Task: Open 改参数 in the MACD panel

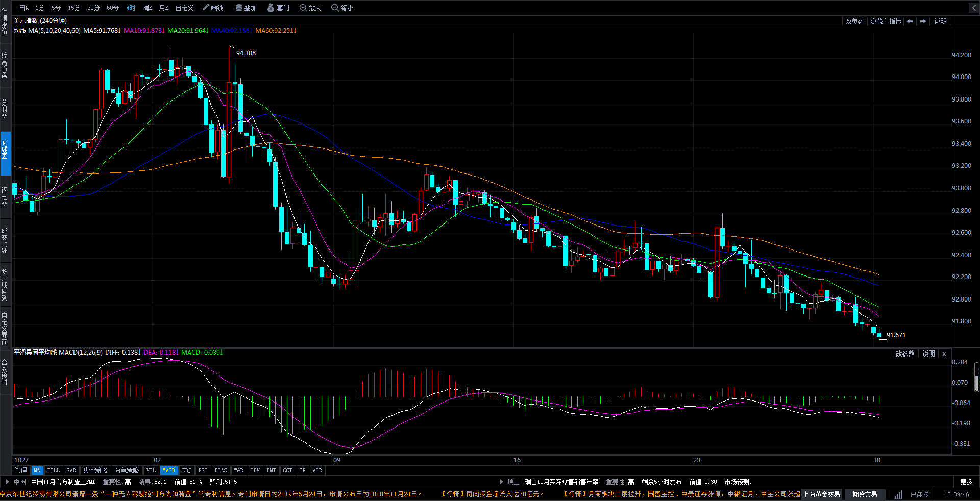Action: click(905, 354)
